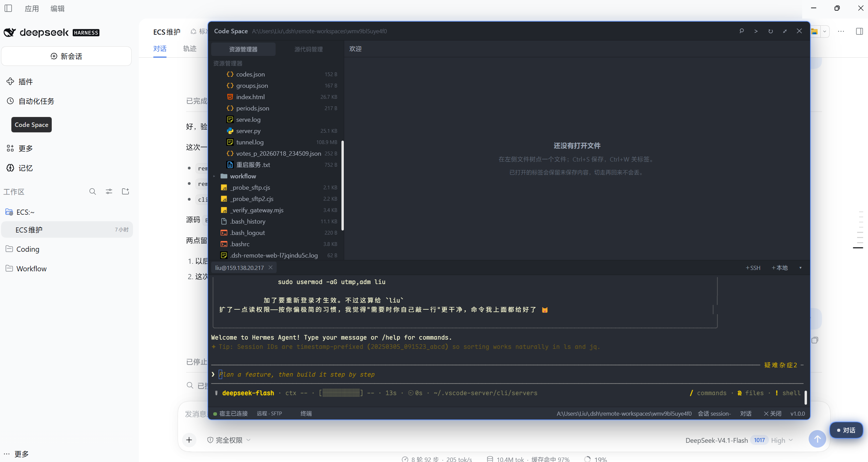Switch to the 轨迹 tab

(190, 49)
